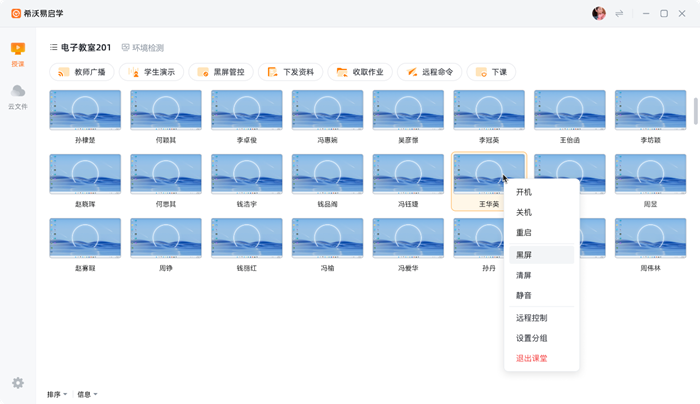
Task: Click the list icon beside 电子教室201
Action: pyautogui.click(x=54, y=48)
